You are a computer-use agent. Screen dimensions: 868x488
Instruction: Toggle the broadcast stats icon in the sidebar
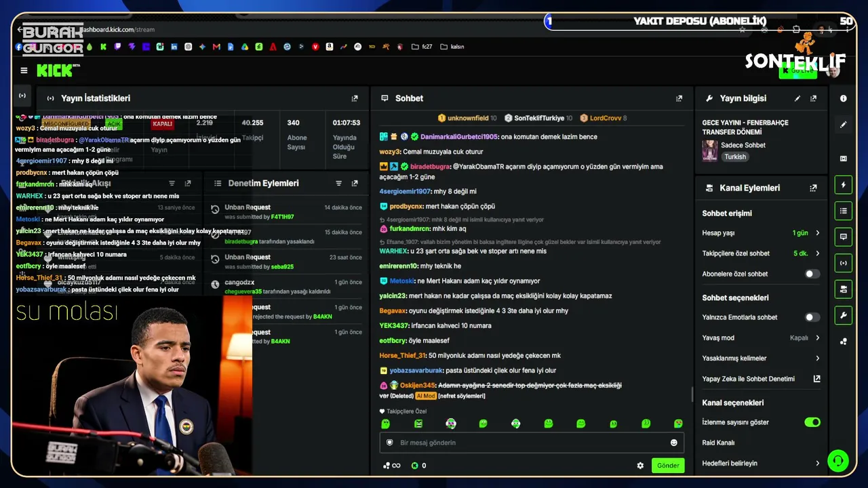(844, 263)
